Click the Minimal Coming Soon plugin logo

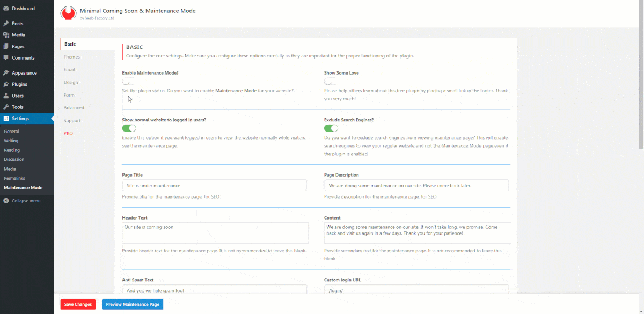[68, 13]
